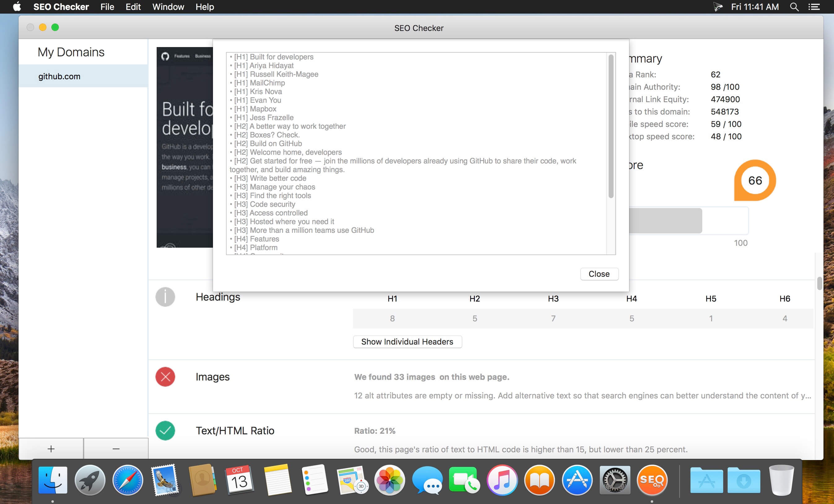Image resolution: width=834 pixels, height=504 pixels.
Task: Open Launchpad from the Dock
Action: 90,480
